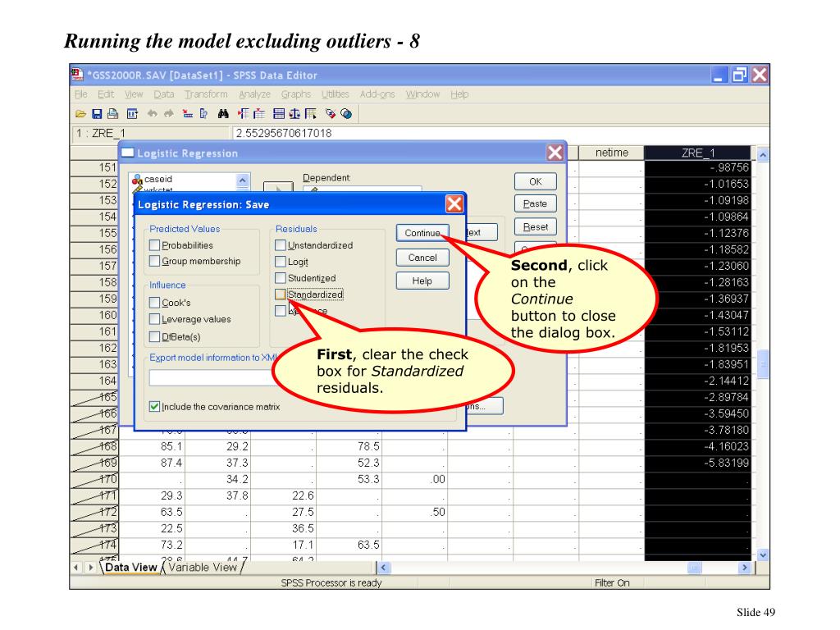Image resolution: width=840 pixels, height=630 pixels.
Task: Enable the Studentized residuals checkbox
Action: coord(281,278)
